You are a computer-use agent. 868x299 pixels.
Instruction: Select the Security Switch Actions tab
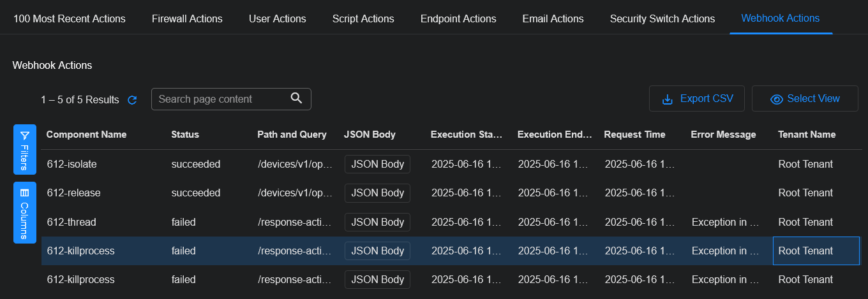(x=662, y=18)
